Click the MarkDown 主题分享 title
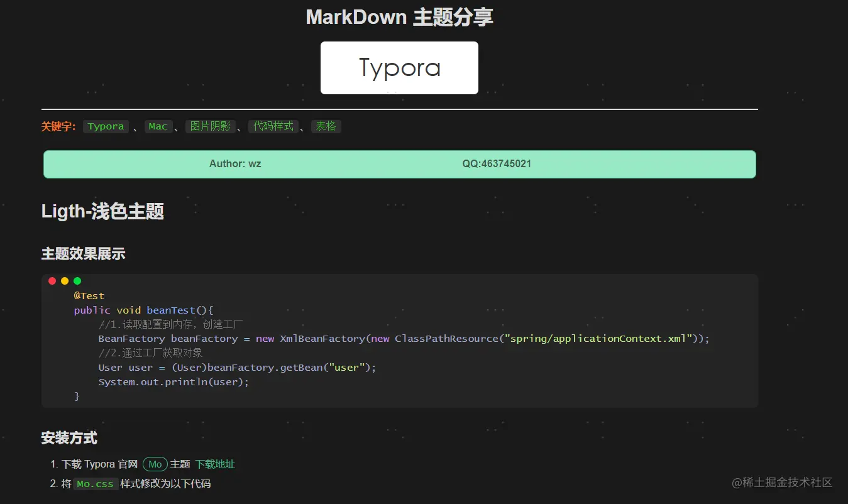Image resolution: width=848 pixels, height=504 pixels. (399, 17)
